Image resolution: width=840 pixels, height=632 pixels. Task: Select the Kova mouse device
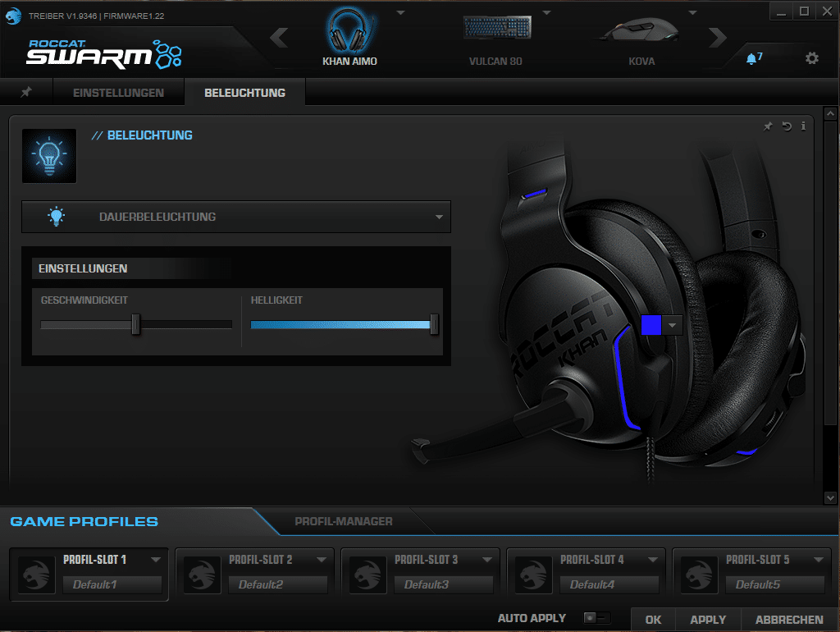tap(641, 31)
